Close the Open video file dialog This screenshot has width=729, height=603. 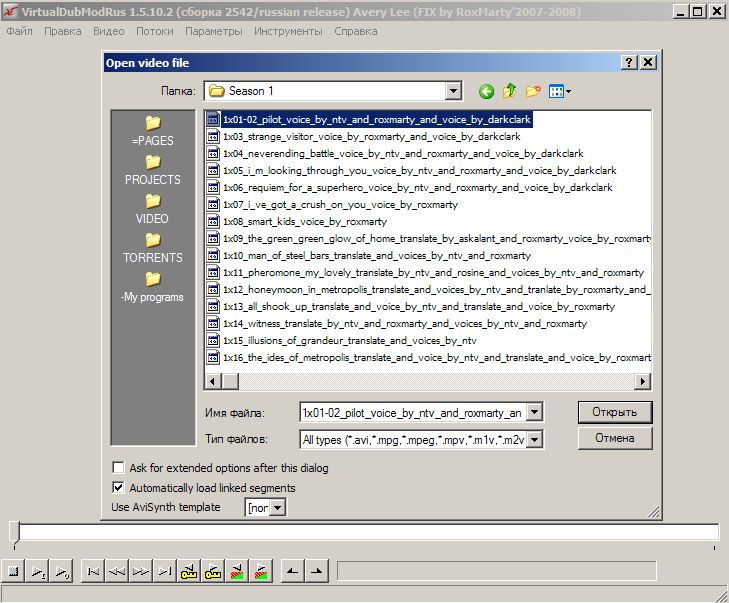[648, 62]
